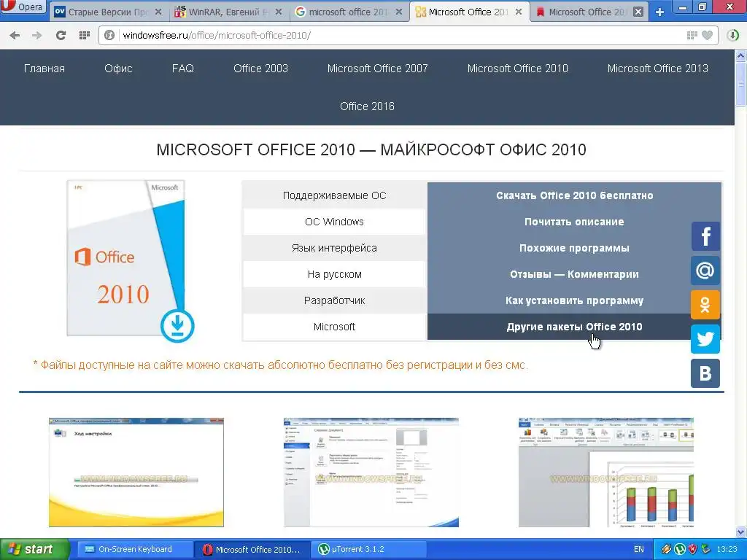Click the Microsoft Office 2010 taskbar button
This screenshot has width=747, height=560.
tap(252, 550)
